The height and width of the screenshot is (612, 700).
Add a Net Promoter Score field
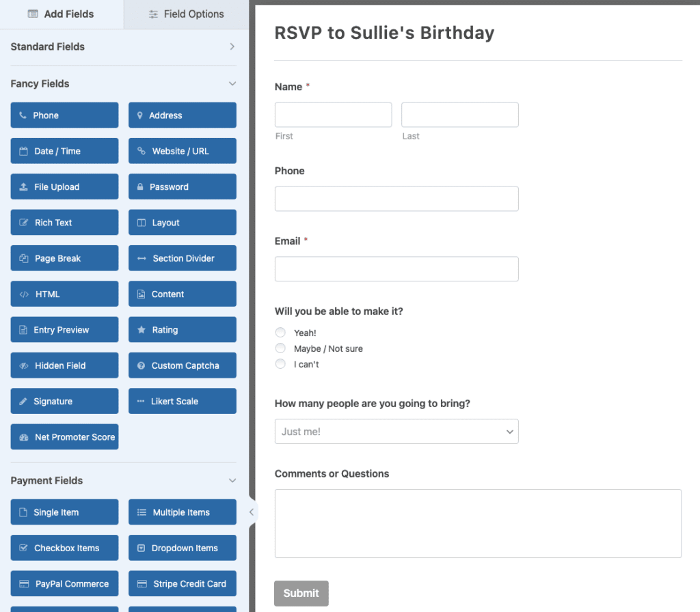point(64,436)
